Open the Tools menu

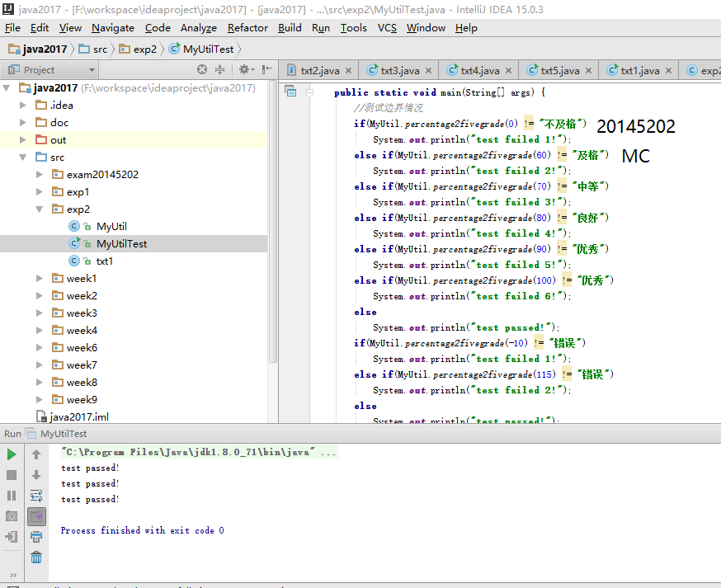pos(354,28)
